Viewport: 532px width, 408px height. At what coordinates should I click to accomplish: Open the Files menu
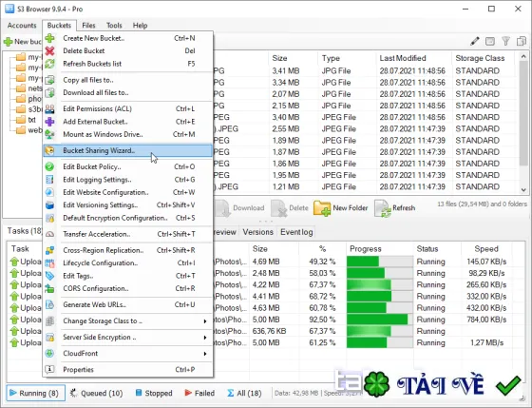click(x=88, y=26)
